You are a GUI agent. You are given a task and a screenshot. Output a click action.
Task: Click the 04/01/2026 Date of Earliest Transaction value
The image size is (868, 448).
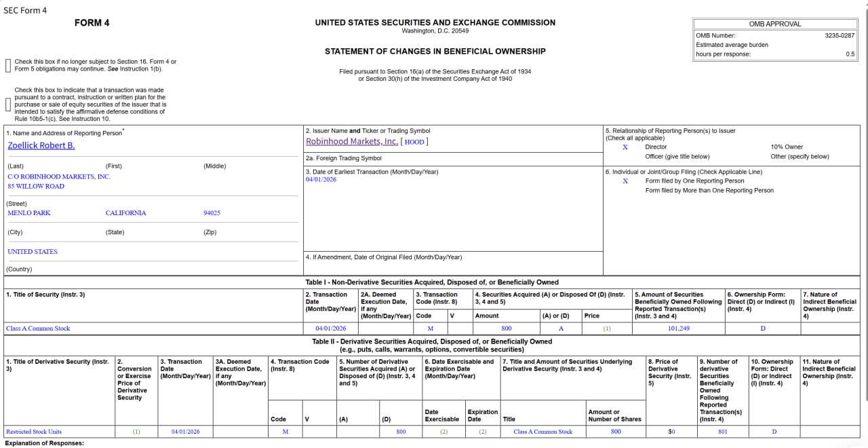coord(321,179)
